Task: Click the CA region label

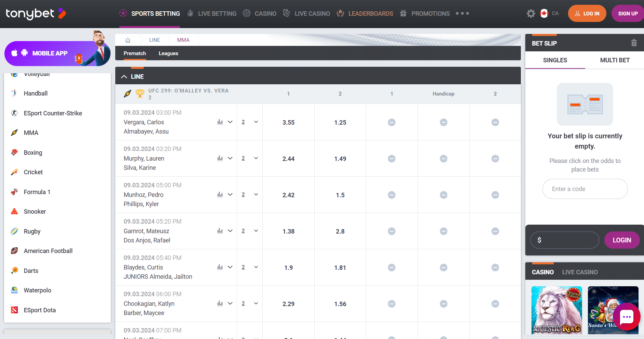Action: [x=555, y=13]
